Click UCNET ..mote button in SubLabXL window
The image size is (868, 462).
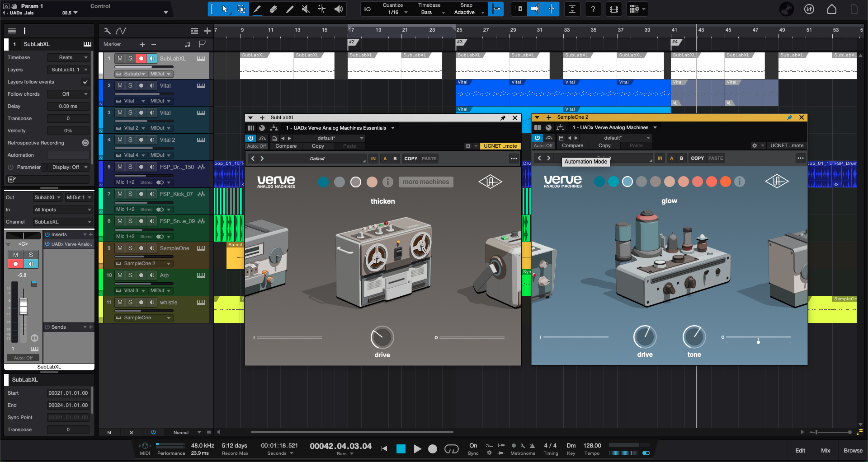pos(500,146)
